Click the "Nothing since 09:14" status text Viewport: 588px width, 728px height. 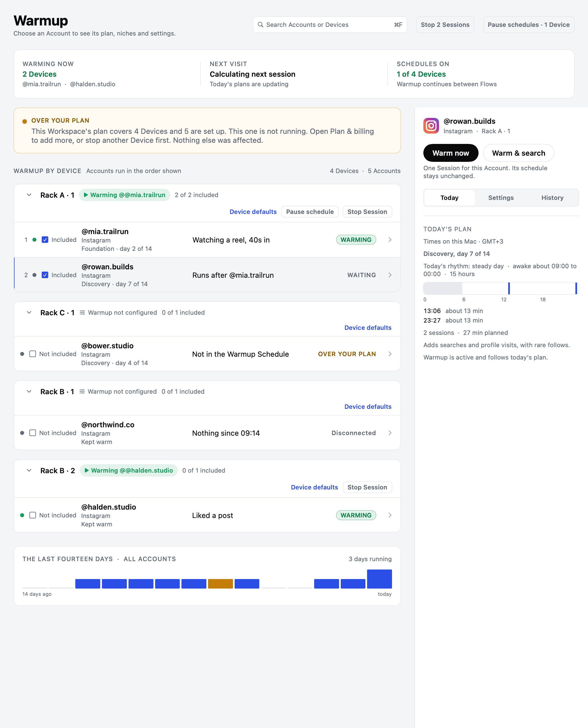coord(226,433)
